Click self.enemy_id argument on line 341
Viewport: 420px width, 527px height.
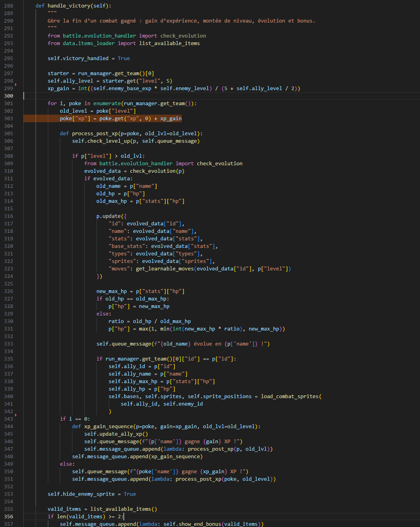pos(183,404)
